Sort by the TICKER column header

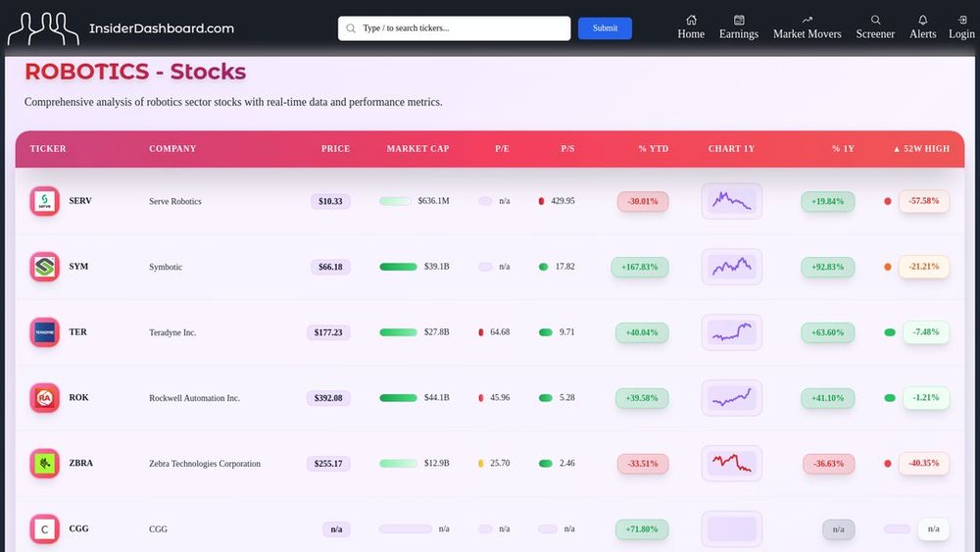click(x=47, y=149)
